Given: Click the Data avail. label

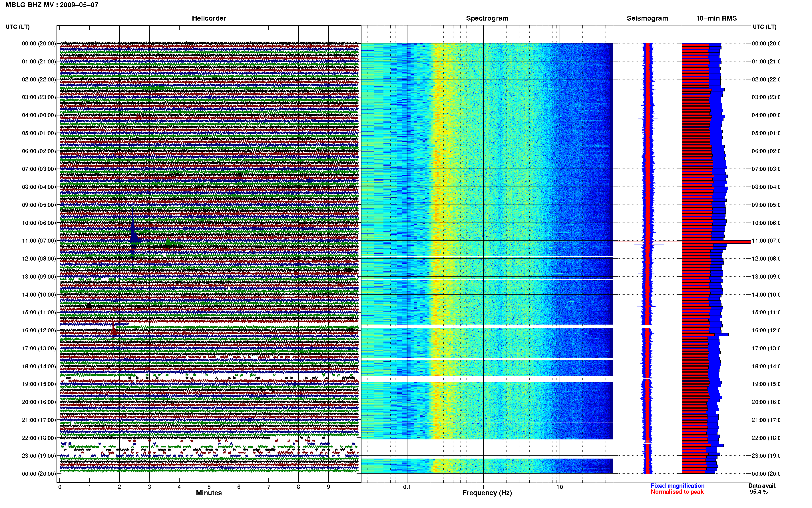Looking at the screenshot, I should [x=762, y=486].
